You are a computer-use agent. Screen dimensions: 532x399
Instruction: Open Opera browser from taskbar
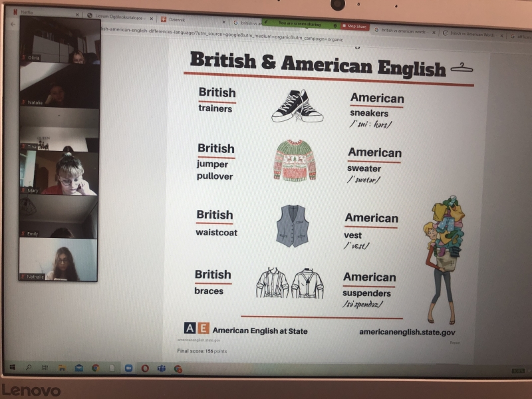[145, 368]
